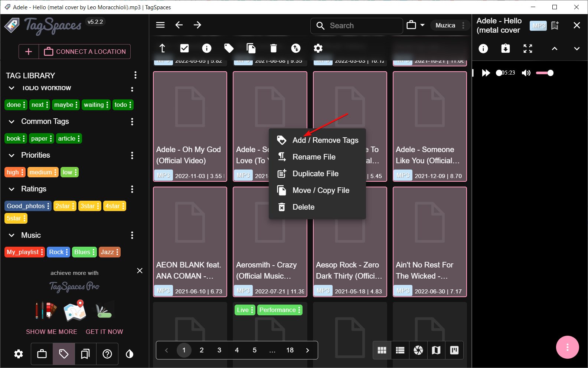Toggle file properties info in preview panel
Screen dimensions: 588x368
[x=483, y=49]
